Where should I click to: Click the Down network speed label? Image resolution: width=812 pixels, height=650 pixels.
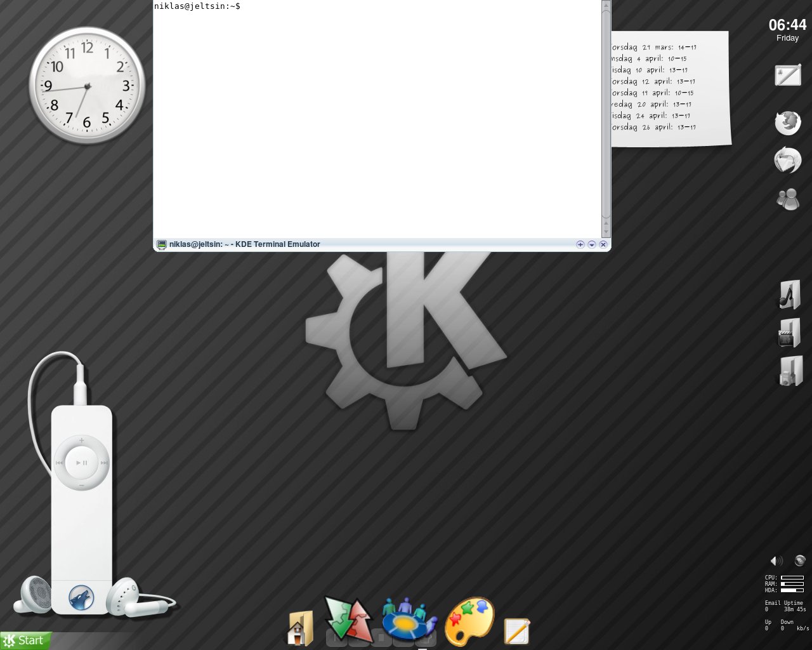click(x=787, y=622)
